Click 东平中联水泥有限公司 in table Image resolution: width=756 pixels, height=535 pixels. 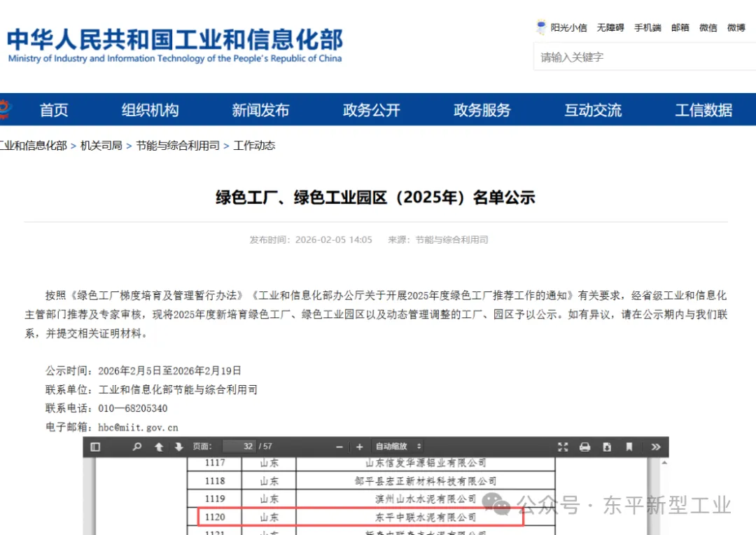426,517
